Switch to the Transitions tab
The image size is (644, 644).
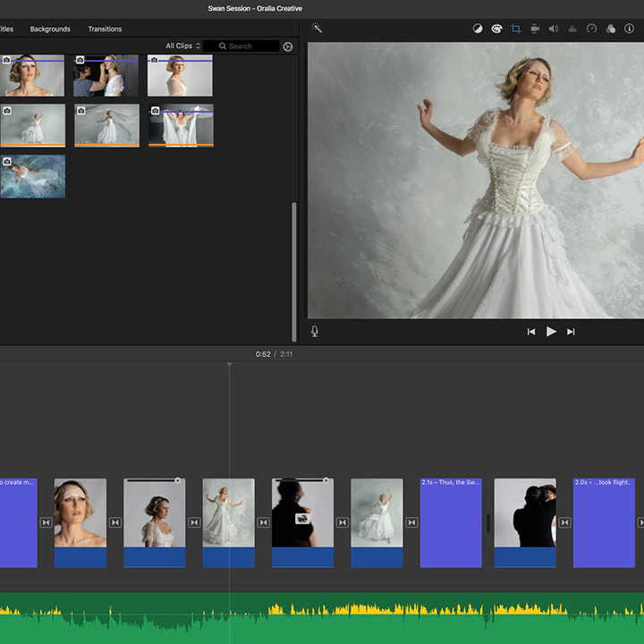point(105,29)
